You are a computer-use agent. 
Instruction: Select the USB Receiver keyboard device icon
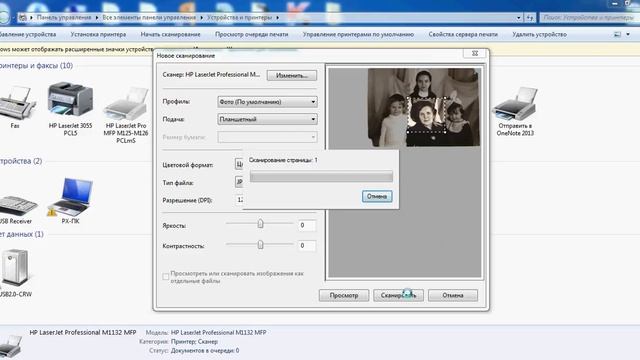(x=17, y=205)
